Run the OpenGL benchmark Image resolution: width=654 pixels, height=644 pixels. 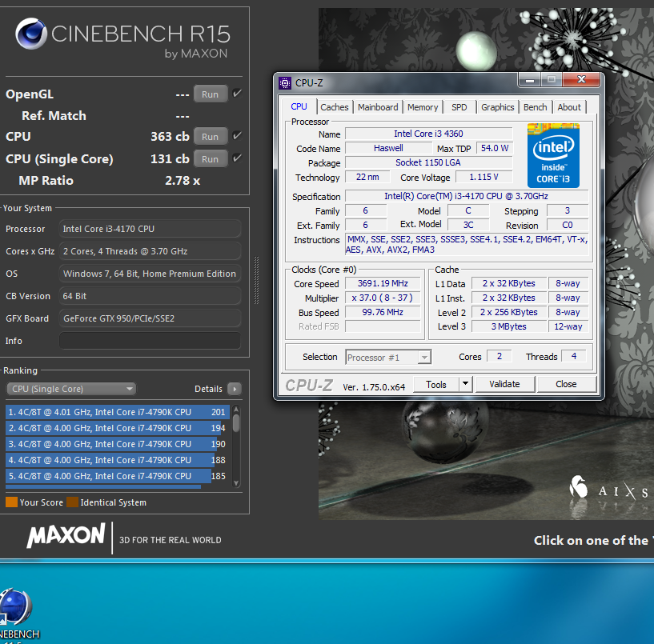point(211,94)
